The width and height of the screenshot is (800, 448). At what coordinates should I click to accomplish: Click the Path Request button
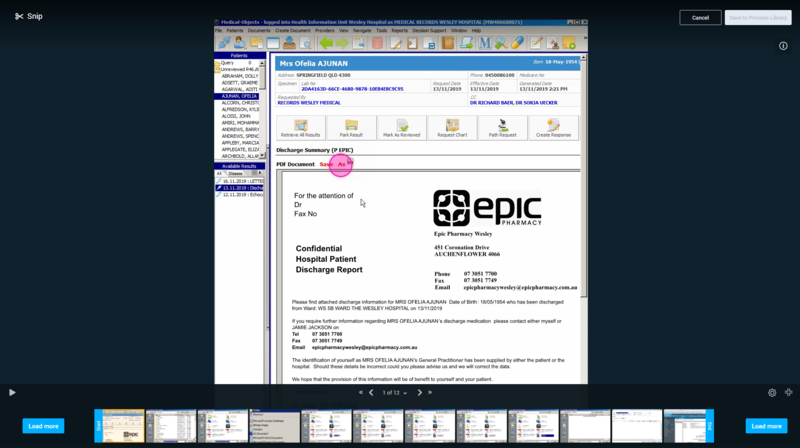503,128
